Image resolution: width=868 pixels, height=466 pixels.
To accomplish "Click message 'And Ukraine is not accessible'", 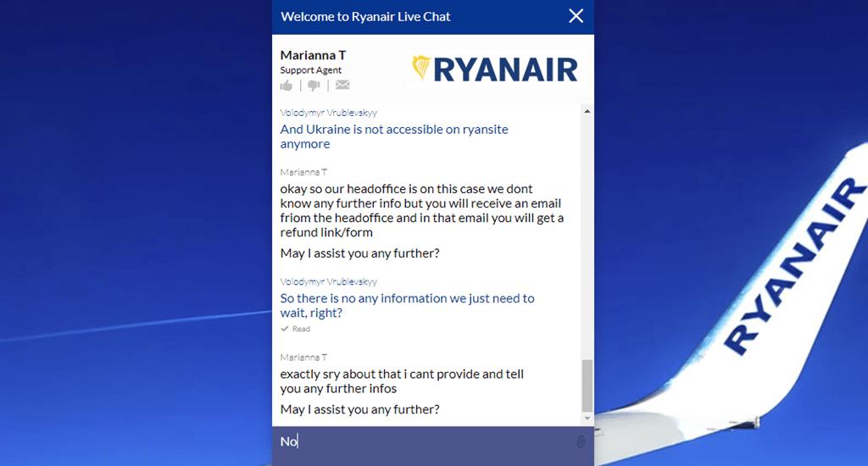I will (x=394, y=136).
